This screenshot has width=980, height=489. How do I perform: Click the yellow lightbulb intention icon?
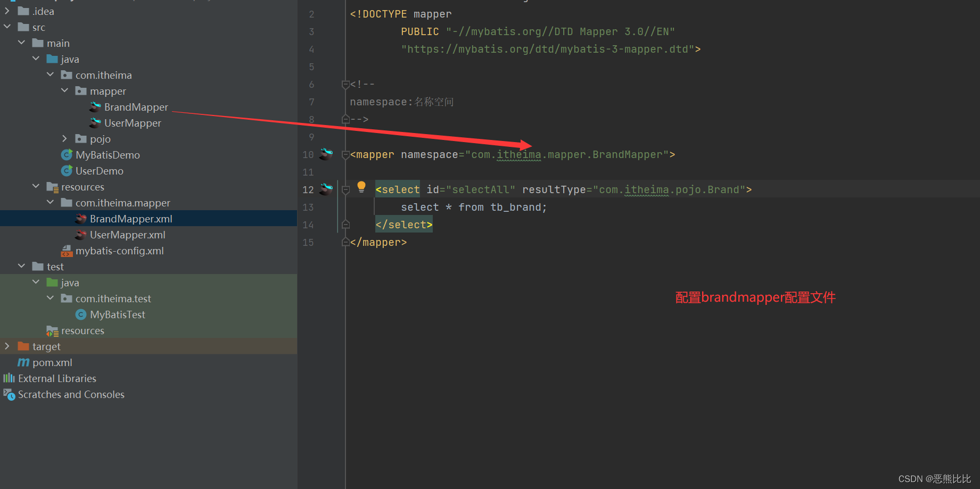[x=361, y=187]
